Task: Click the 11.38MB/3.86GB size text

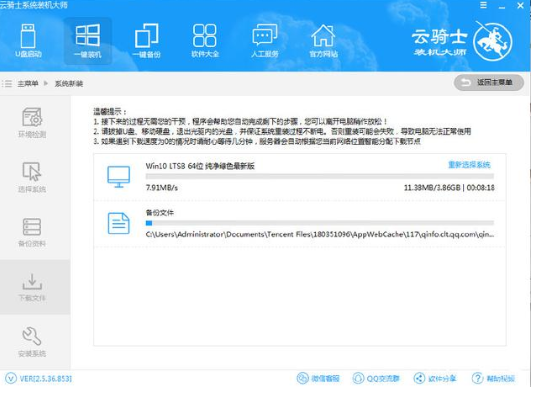Action: tap(432, 188)
